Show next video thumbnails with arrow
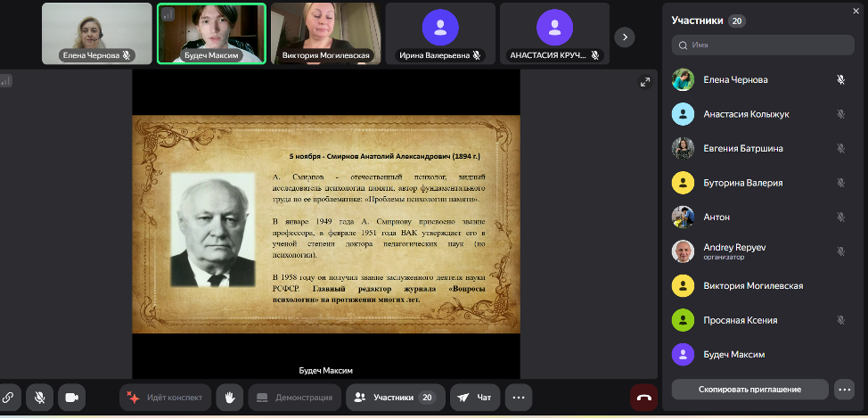The image size is (868, 419). [626, 37]
